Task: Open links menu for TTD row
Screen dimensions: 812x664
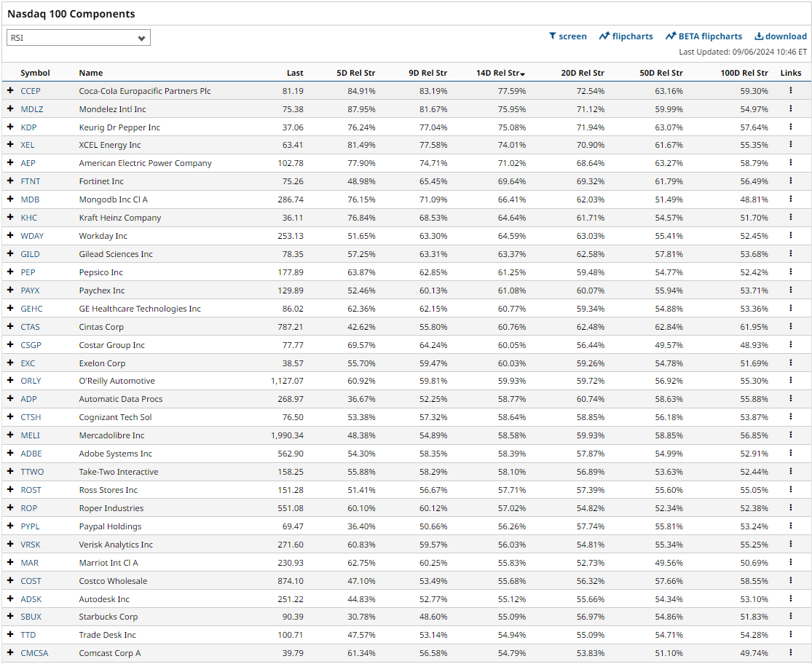Action: [x=790, y=634]
